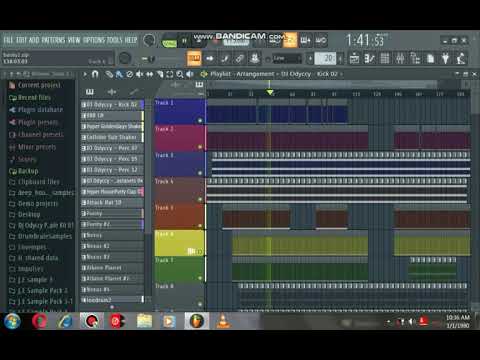Click the master volume knob
Screen dimensions: 480x360
[x=149, y=41]
